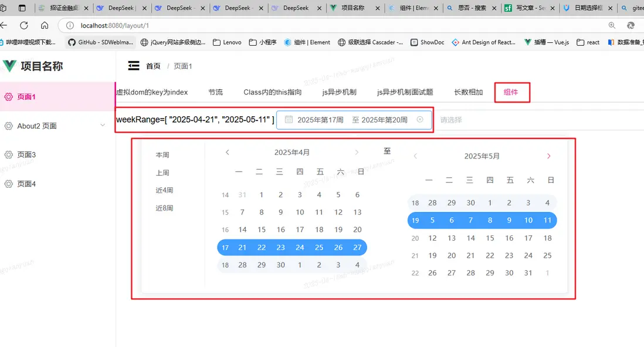Choose the 近4周 shortcut
Screen dimensions: 644x347
(164, 190)
